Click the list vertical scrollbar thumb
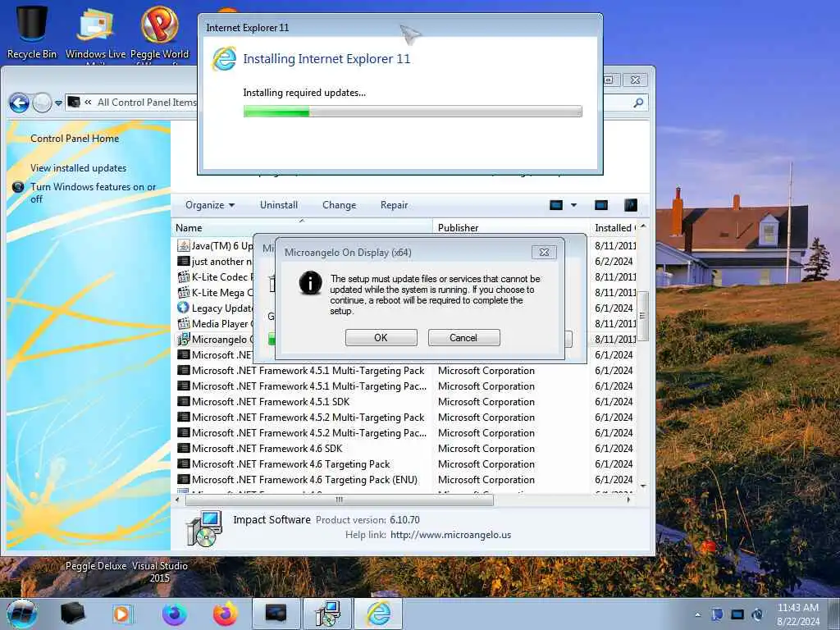The image size is (840, 630). (x=643, y=316)
